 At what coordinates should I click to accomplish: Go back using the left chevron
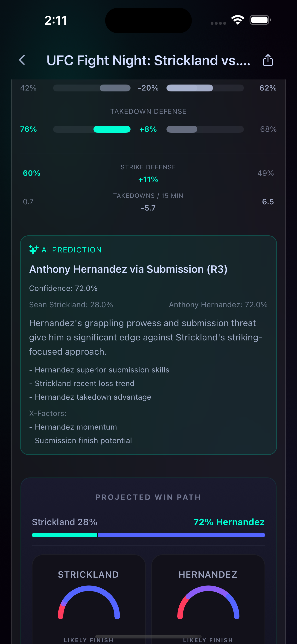[22, 60]
